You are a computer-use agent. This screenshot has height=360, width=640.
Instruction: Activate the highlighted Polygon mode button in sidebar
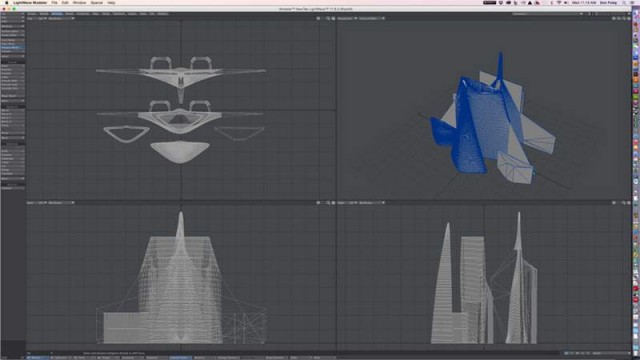pos(13,47)
